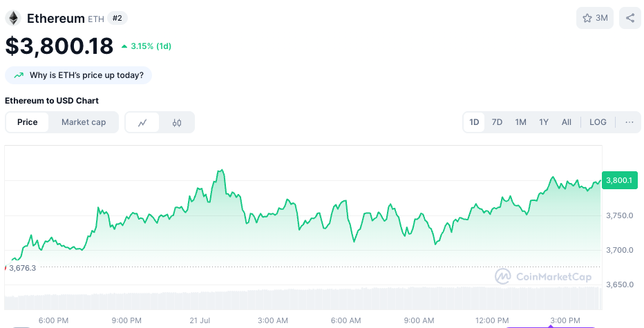Click the 3:00 AM time axis label
Image resolution: width=644 pixels, height=328 pixels.
[x=273, y=320]
